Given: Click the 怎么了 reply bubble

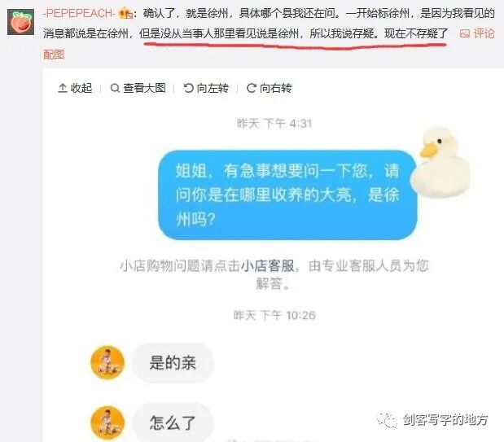Looking at the screenshot, I should pos(173,422).
